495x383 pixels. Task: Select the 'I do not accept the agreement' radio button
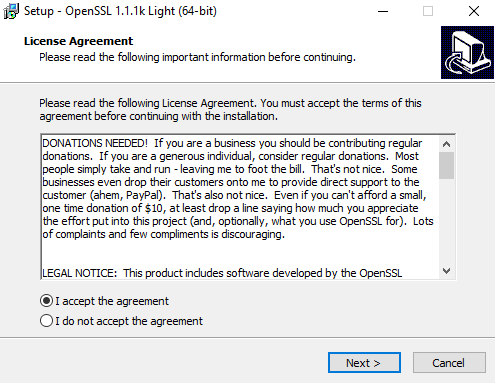point(46,321)
